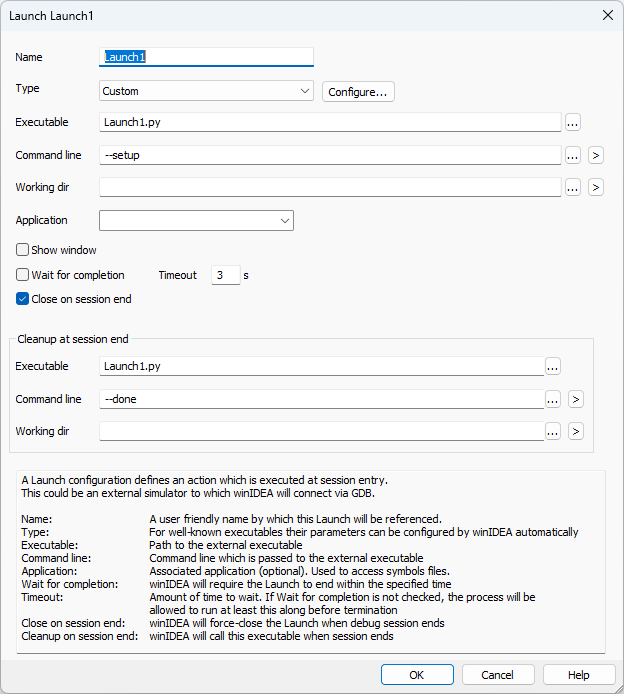Click the Timeout seconds field
This screenshot has width=624, height=694.
pyautogui.click(x=225, y=275)
